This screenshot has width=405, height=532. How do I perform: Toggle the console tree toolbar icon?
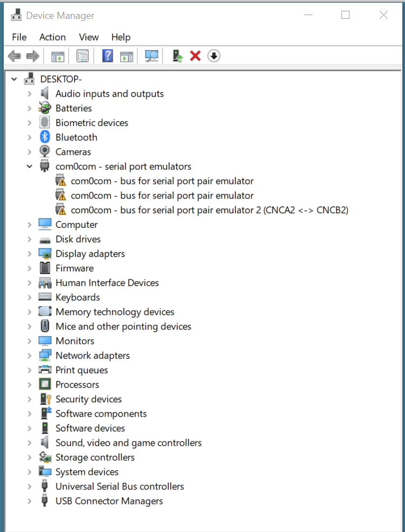click(58, 56)
